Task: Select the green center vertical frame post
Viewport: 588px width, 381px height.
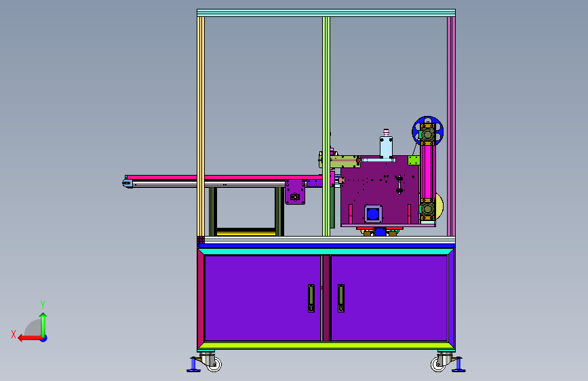Action: click(x=326, y=126)
